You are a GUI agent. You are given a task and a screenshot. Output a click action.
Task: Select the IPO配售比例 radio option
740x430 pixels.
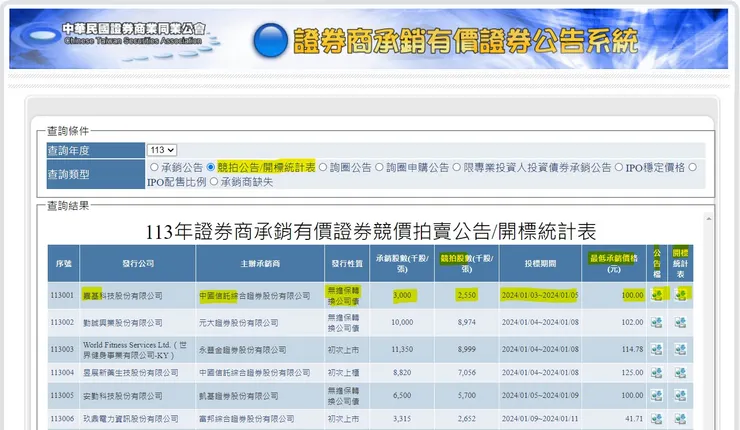click(x=693, y=167)
